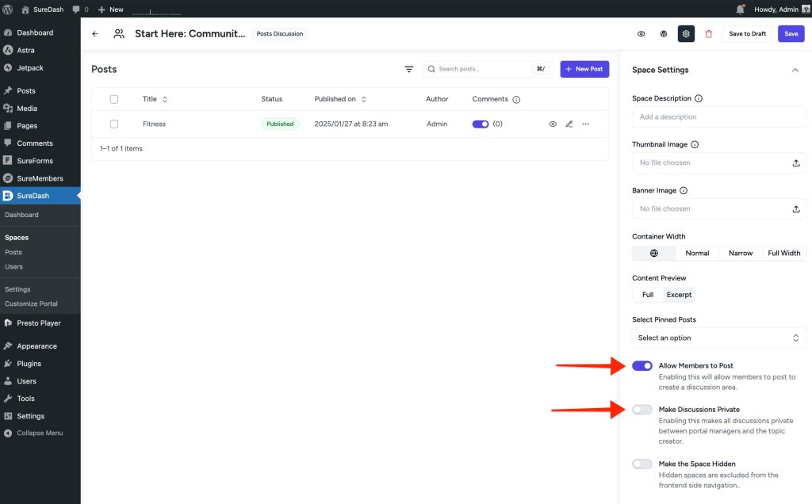Open the WordPress icon in top toolbar

pyautogui.click(x=663, y=33)
